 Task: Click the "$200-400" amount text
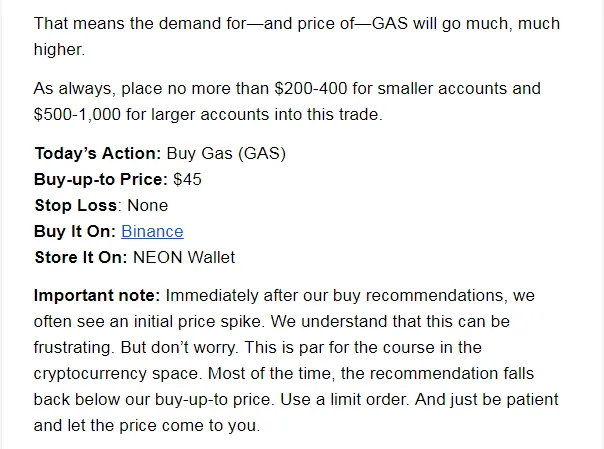point(311,89)
